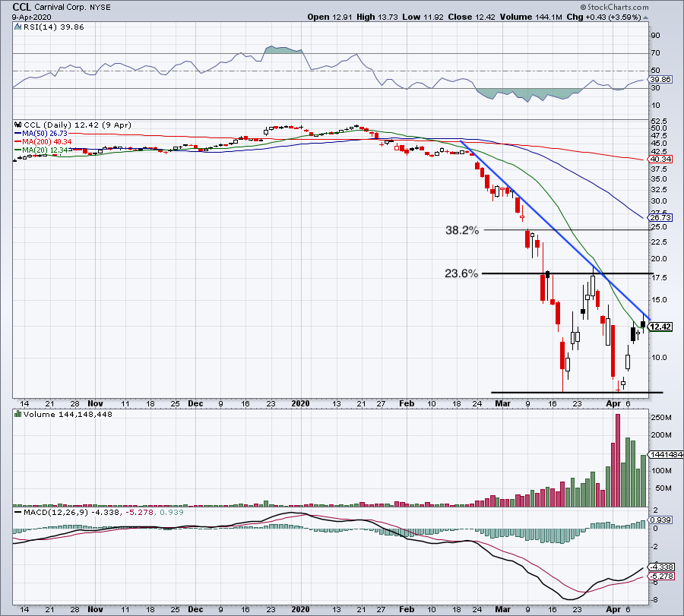Click the RSI(14) 39.86 legend label
Viewport: 684px width, 616px height.
click(x=54, y=27)
